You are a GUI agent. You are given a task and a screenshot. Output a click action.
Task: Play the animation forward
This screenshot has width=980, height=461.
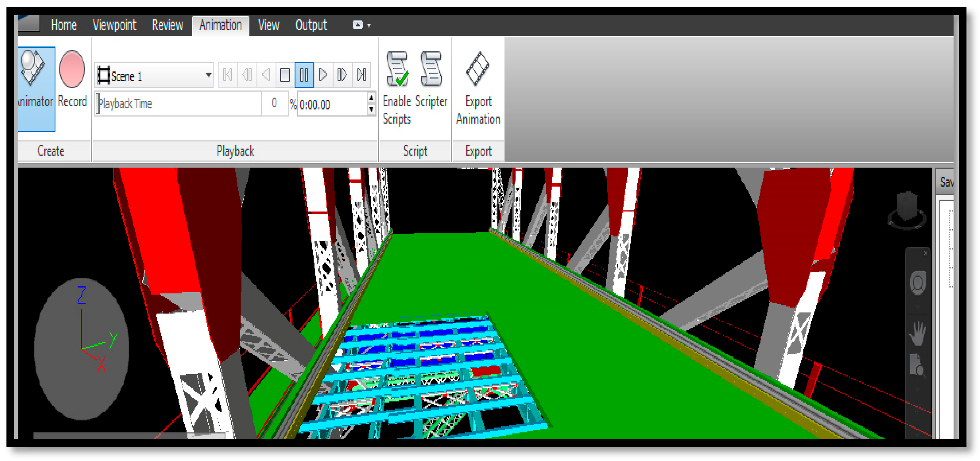pyautogui.click(x=323, y=75)
